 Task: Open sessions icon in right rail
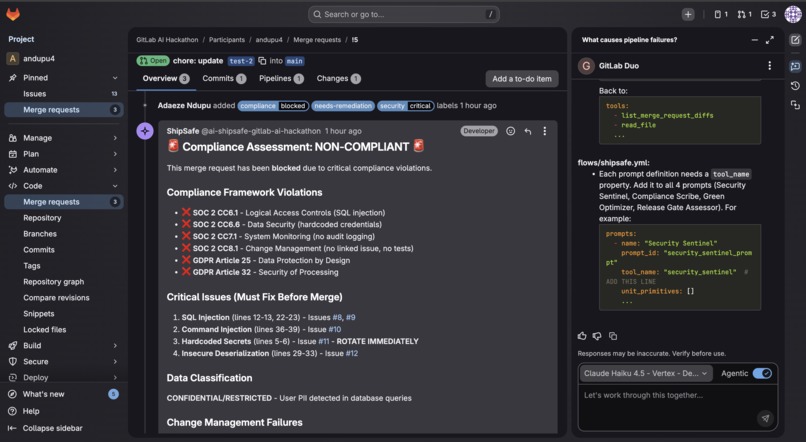(x=795, y=105)
